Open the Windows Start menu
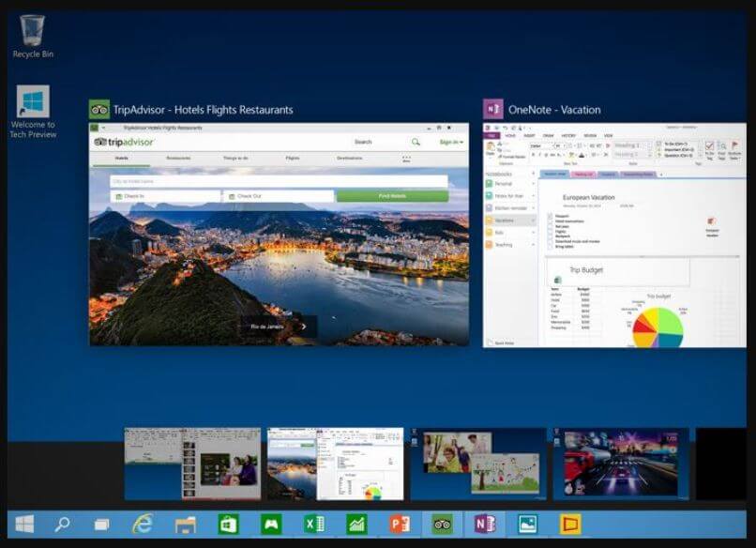The height and width of the screenshot is (548, 756). [x=25, y=524]
